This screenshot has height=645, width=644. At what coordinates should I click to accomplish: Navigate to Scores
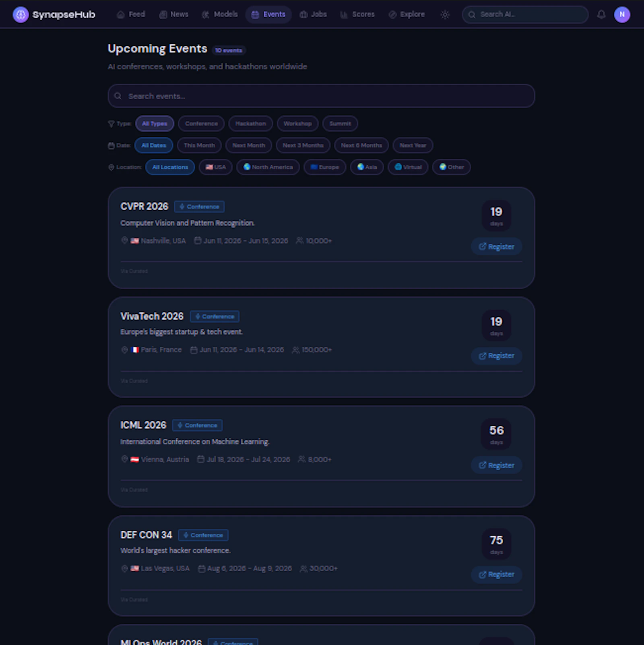tap(357, 14)
